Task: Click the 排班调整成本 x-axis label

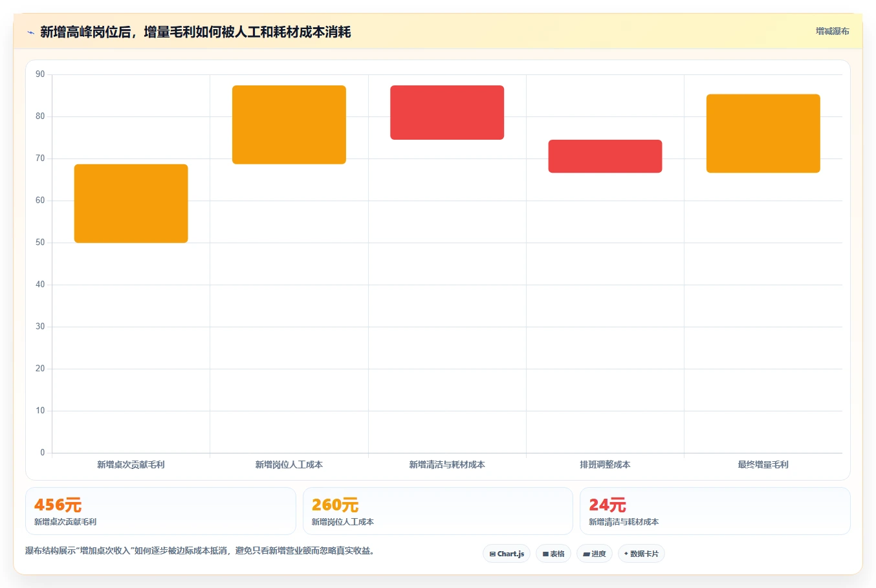Action: [605, 464]
